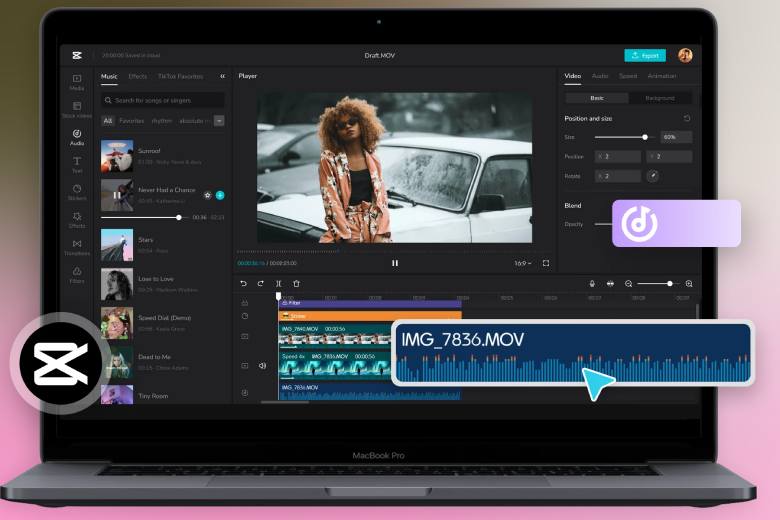This screenshot has width=780, height=520.
Task: Mute the video track speaker icon
Action: 262,366
